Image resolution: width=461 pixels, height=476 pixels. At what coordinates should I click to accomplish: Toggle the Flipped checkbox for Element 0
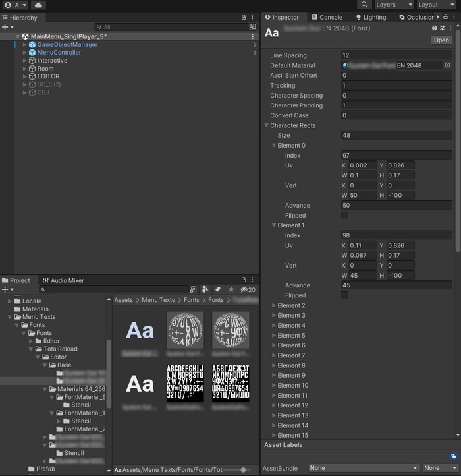[x=344, y=216]
